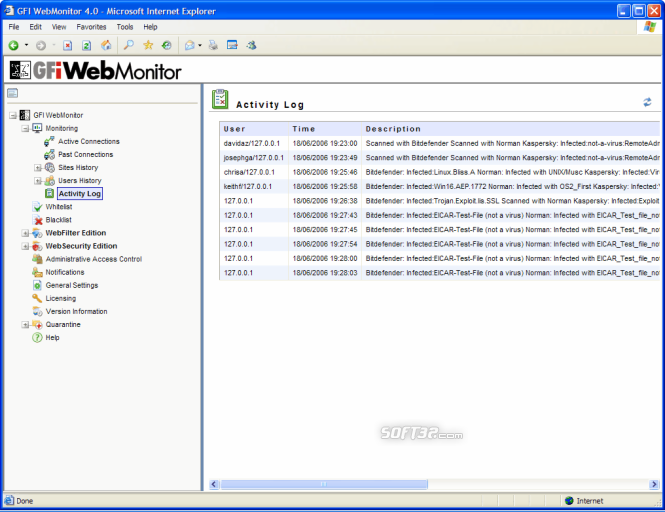The width and height of the screenshot is (665, 512).
Task: Click the Administrative Access Control icon
Action: pyautogui.click(x=37, y=259)
